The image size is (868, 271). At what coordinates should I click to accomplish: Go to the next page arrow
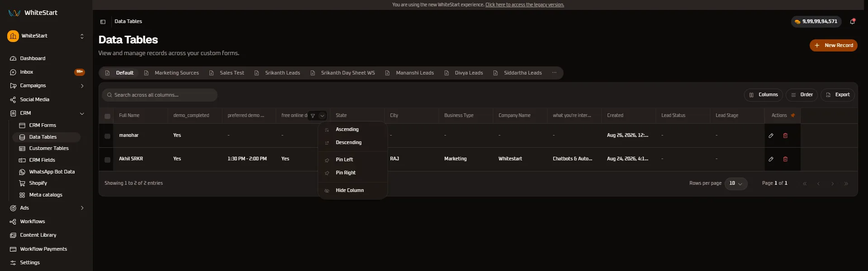pyautogui.click(x=832, y=183)
